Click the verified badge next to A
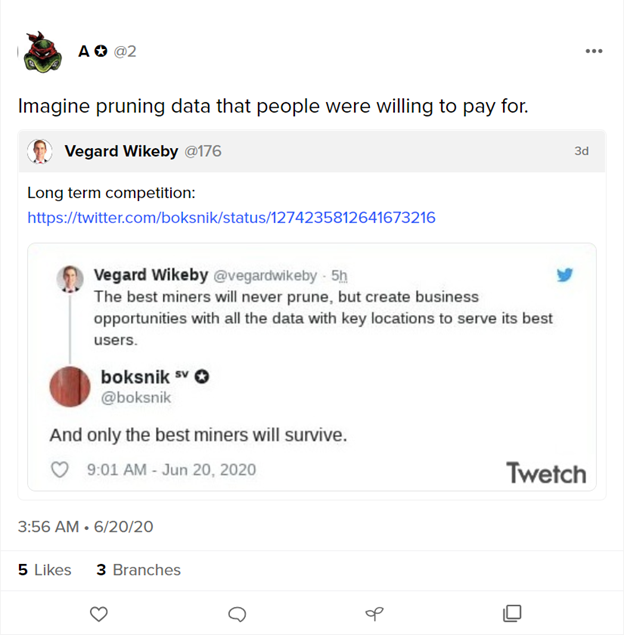This screenshot has height=635, width=624. [100, 51]
